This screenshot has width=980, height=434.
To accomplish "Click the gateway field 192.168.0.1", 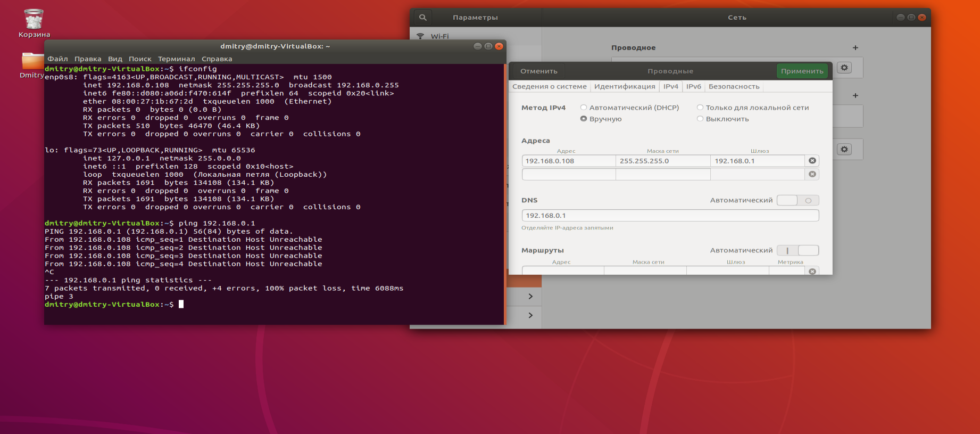I will point(758,161).
